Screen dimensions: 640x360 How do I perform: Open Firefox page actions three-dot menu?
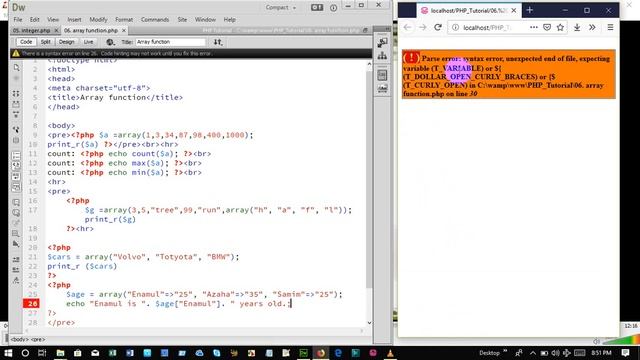[x=533, y=27]
